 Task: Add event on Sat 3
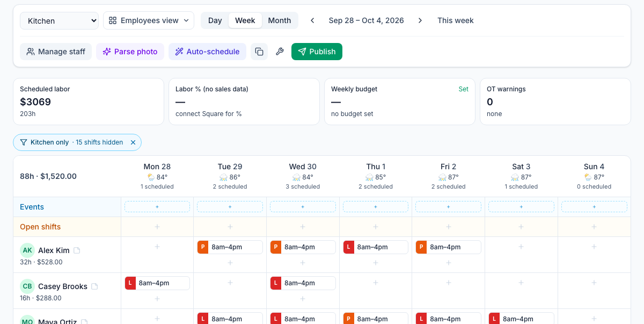521,207
